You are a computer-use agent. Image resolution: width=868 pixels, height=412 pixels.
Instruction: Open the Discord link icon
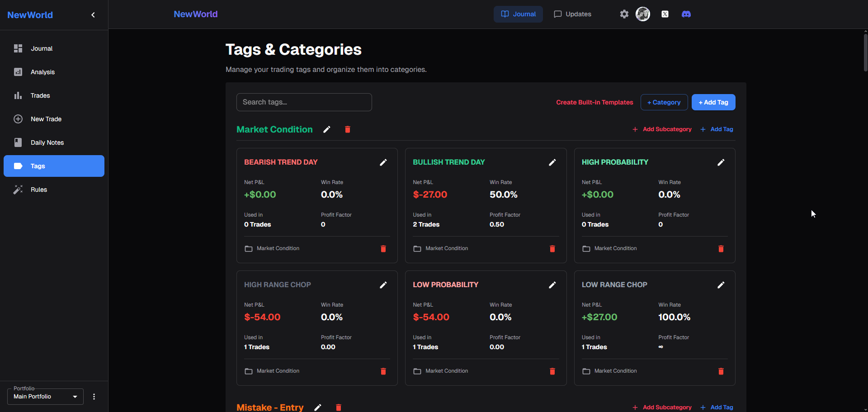pos(686,14)
